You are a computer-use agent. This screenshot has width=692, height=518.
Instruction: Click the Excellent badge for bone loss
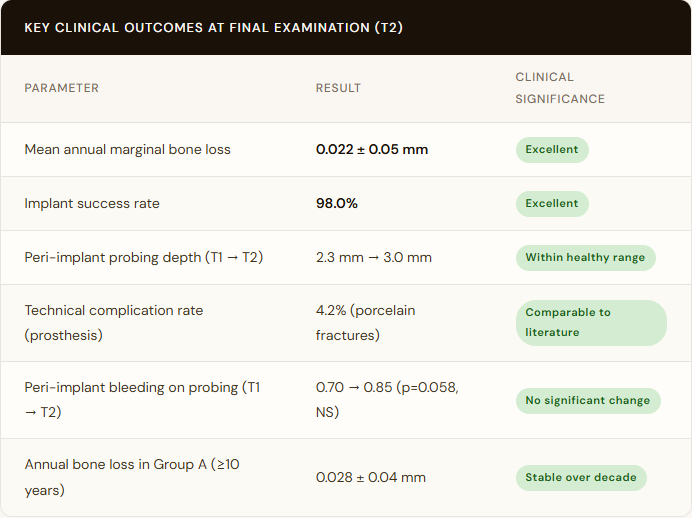(x=552, y=150)
